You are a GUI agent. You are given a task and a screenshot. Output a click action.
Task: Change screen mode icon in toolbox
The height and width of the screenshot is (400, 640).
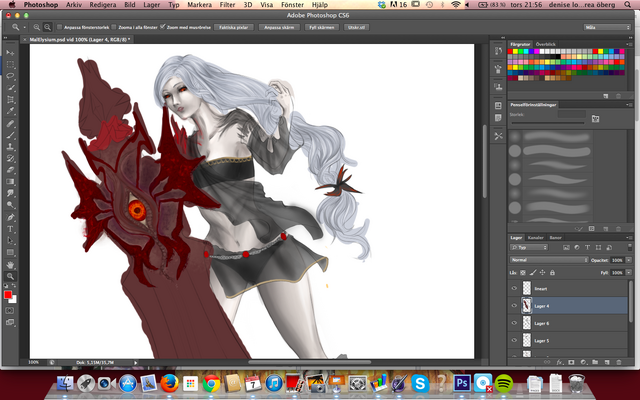point(10,322)
